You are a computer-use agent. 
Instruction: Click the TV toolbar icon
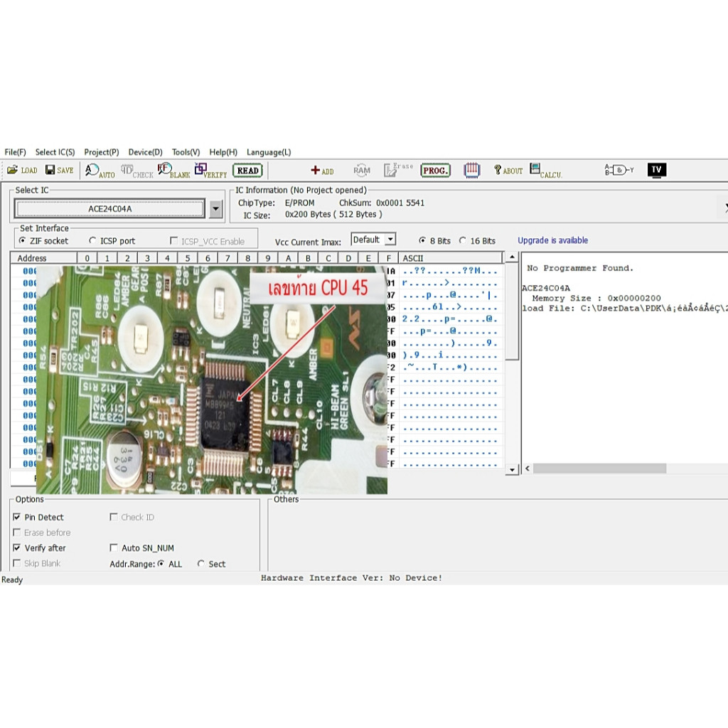point(656,170)
